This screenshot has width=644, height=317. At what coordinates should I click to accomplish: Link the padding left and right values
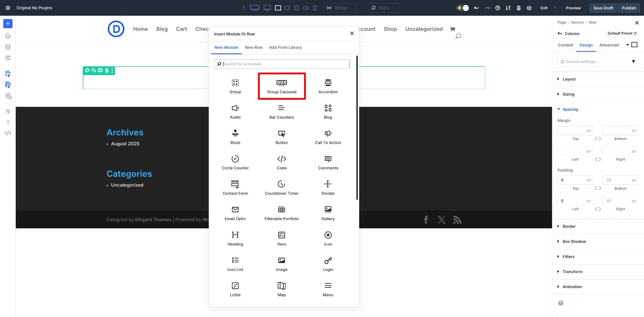597,209
